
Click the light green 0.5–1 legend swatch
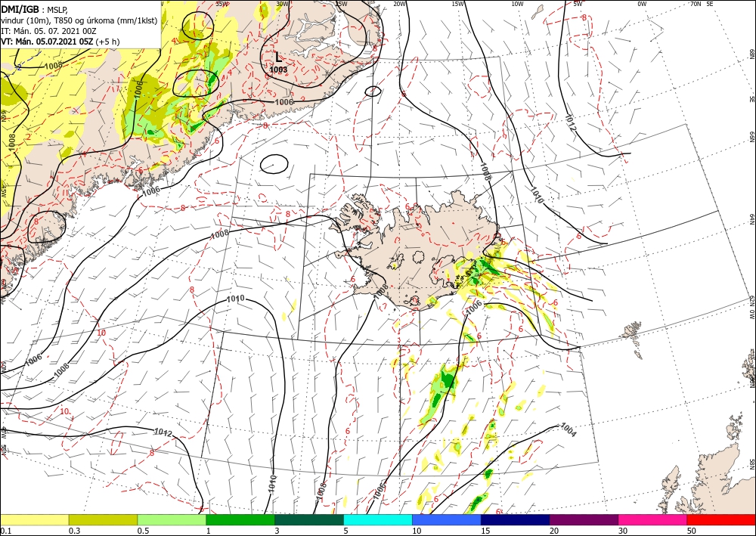pyautogui.click(x=172, y=519)
